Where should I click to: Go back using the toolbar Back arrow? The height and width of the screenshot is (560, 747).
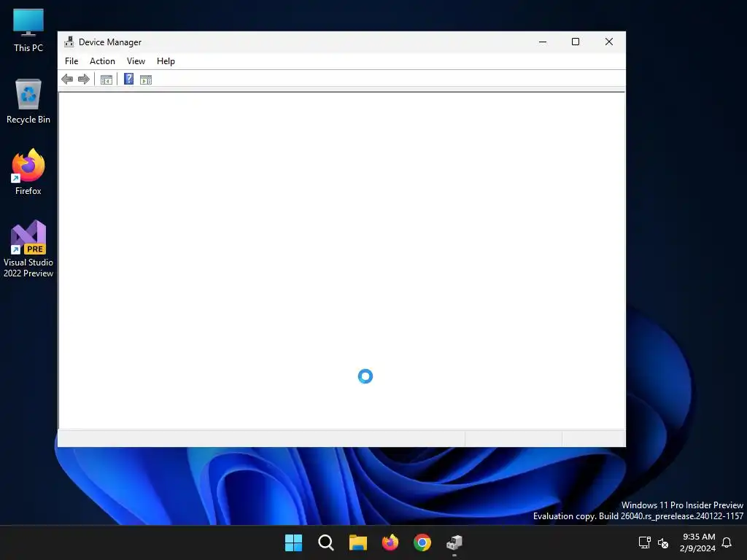[x=67, y=79]
